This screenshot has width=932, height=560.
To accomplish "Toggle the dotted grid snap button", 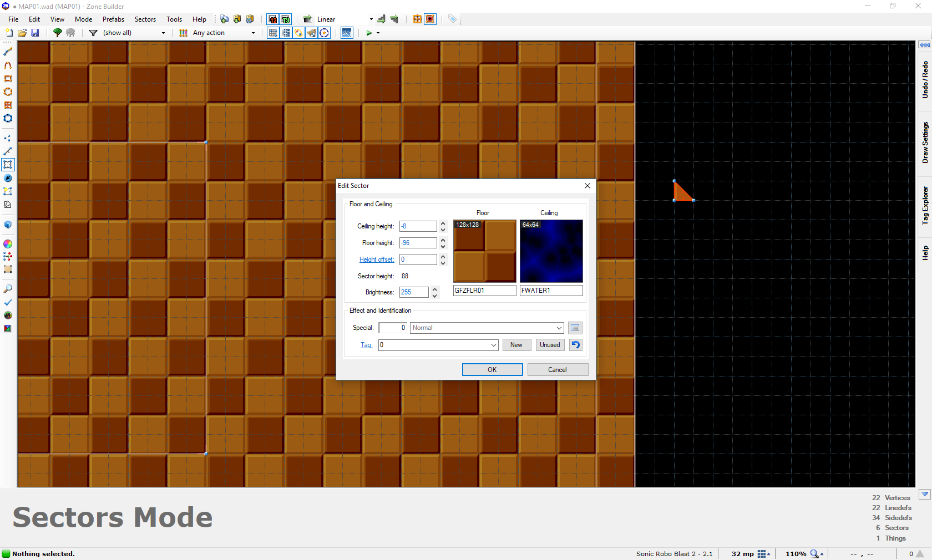I will pyautogui.click(x=286, y=33).
